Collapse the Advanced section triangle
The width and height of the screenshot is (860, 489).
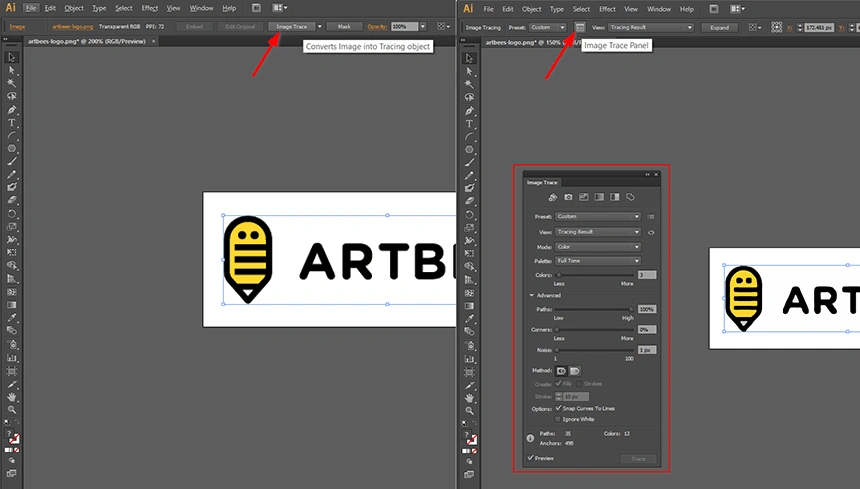coord(532,296)
